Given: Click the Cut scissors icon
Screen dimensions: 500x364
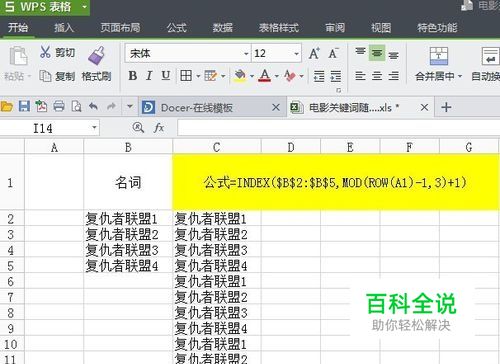Looking at the screenshot, I should 45,52.
